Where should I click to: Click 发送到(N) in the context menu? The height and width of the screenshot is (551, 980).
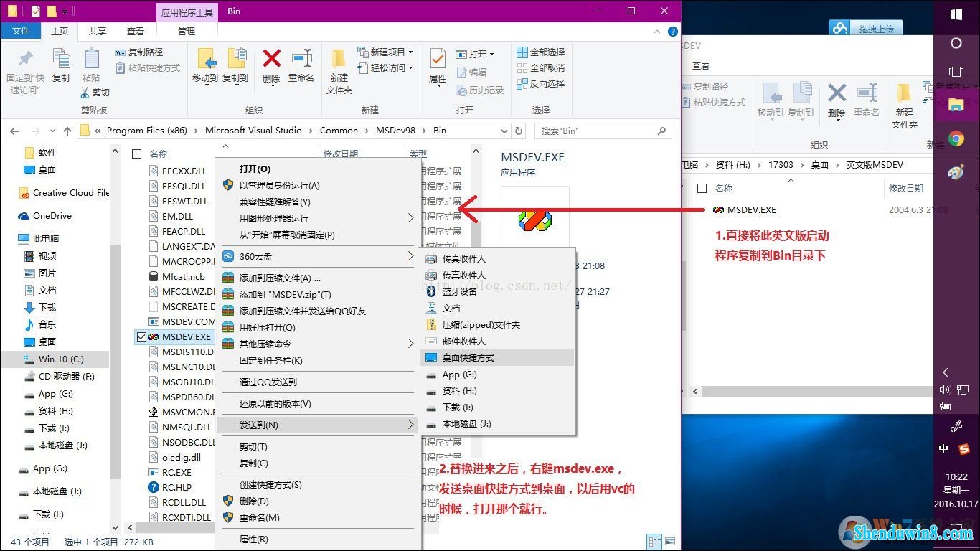(x=319, y=425)
